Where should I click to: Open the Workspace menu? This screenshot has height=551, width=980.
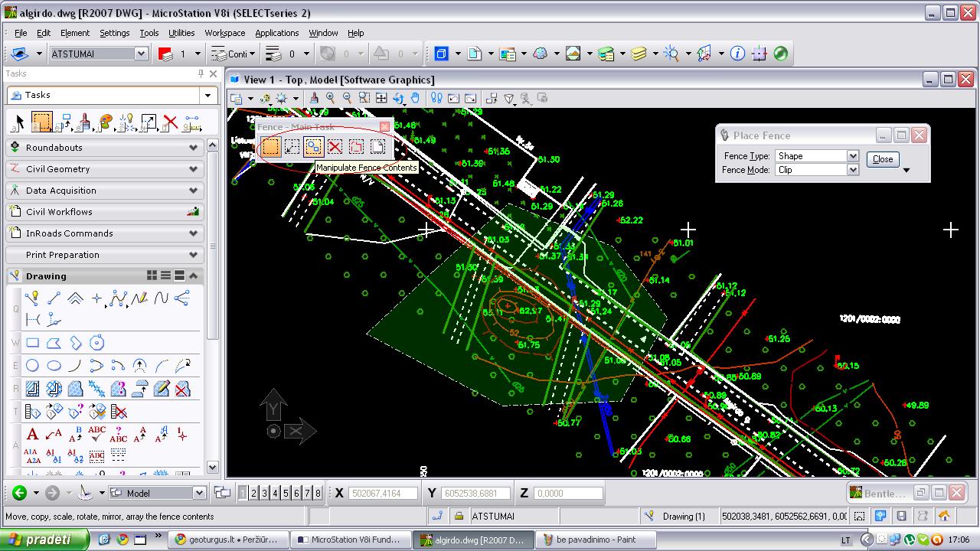pos(224,33)
